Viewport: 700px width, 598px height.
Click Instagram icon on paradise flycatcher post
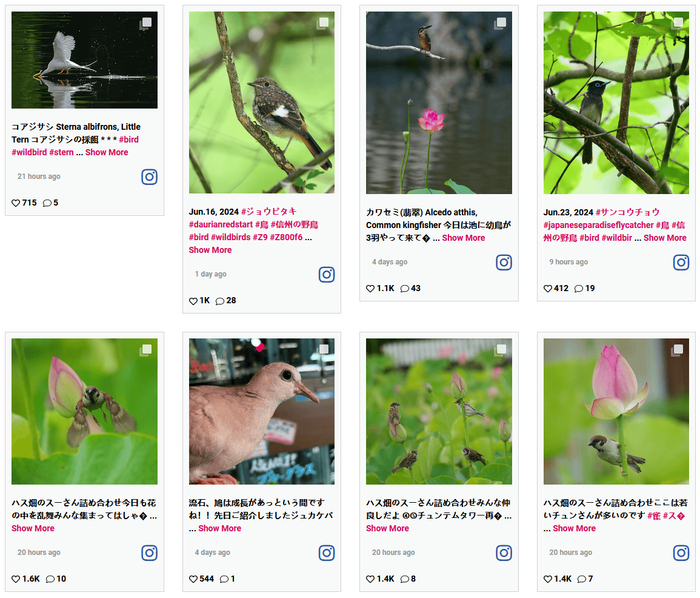[681, 262]
